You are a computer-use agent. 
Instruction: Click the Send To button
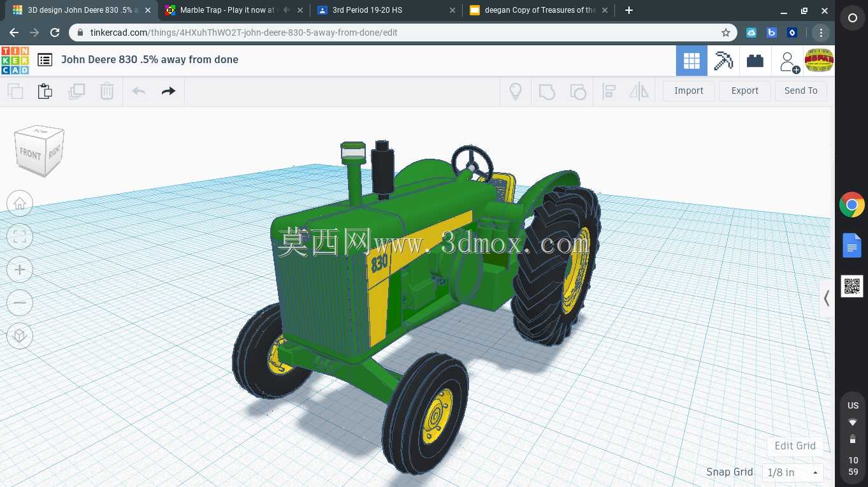tap(801, 91)
